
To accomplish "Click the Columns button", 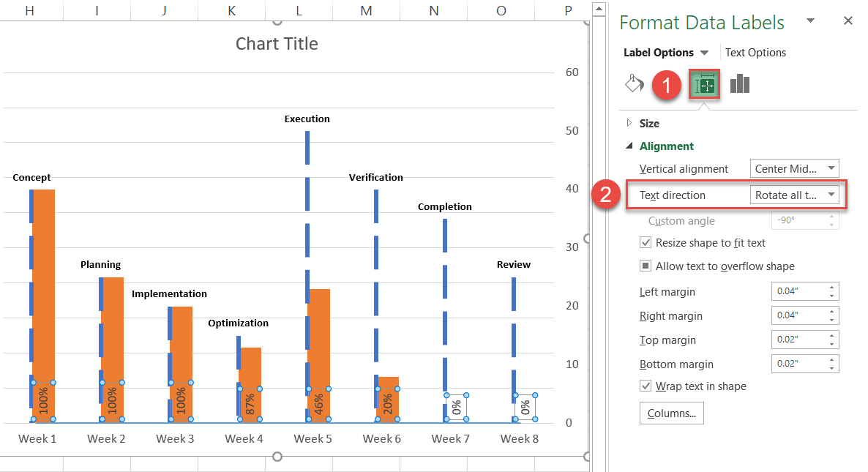I will click(671, 413).
